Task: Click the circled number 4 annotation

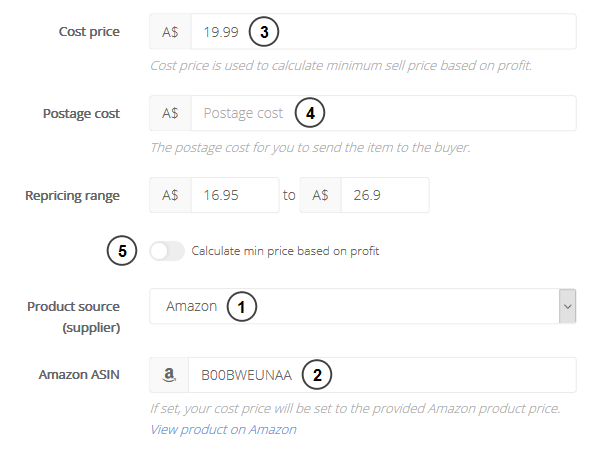Action: (x=310, y=113)
